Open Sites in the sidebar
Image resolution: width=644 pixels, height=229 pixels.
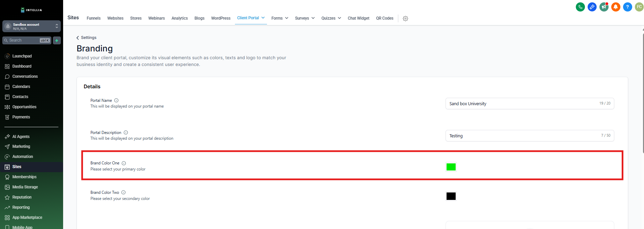coord(31,167)
